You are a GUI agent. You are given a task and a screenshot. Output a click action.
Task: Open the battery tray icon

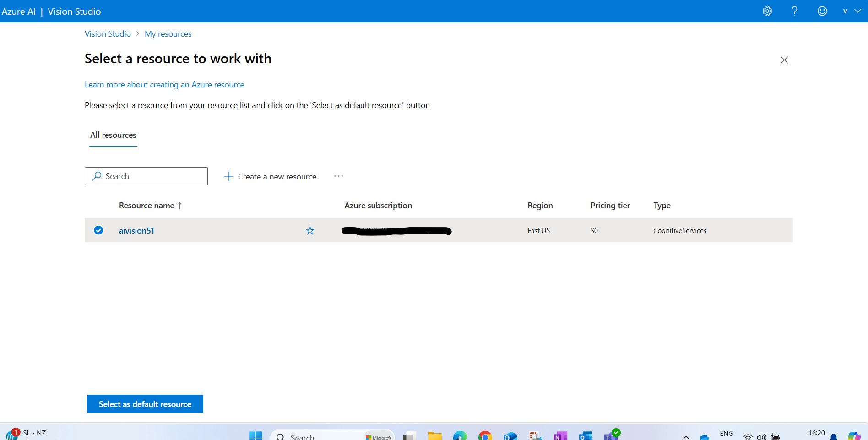pos(775,437)
